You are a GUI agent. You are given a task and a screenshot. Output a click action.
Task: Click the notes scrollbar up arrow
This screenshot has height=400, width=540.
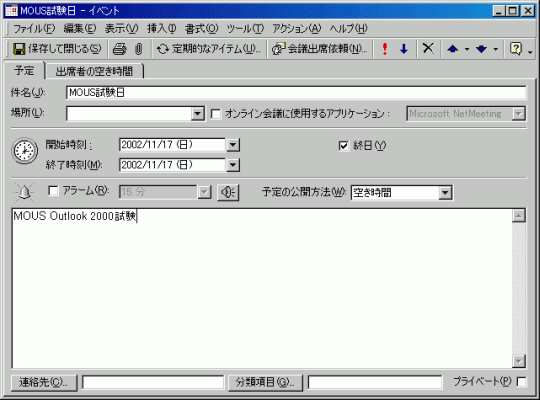coord(519,216)
